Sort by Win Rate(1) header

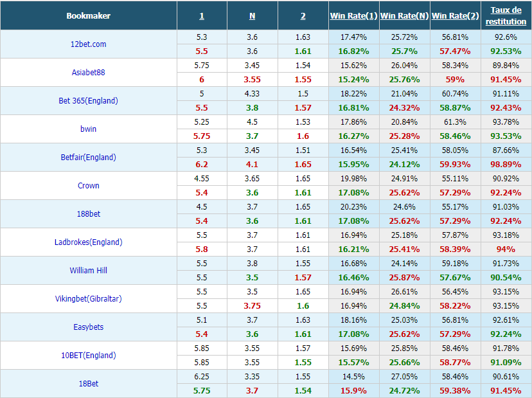pyautogui.click(x=353, y=15)
